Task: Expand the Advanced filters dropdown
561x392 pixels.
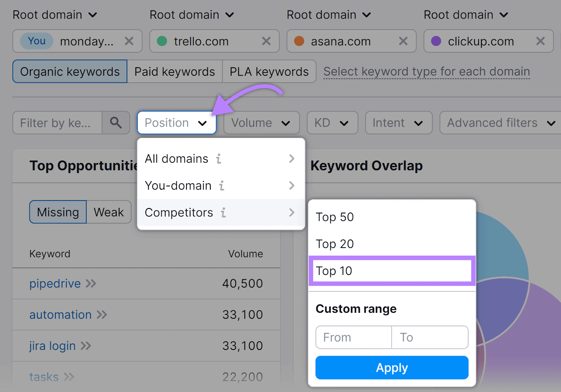Action: 499,123
